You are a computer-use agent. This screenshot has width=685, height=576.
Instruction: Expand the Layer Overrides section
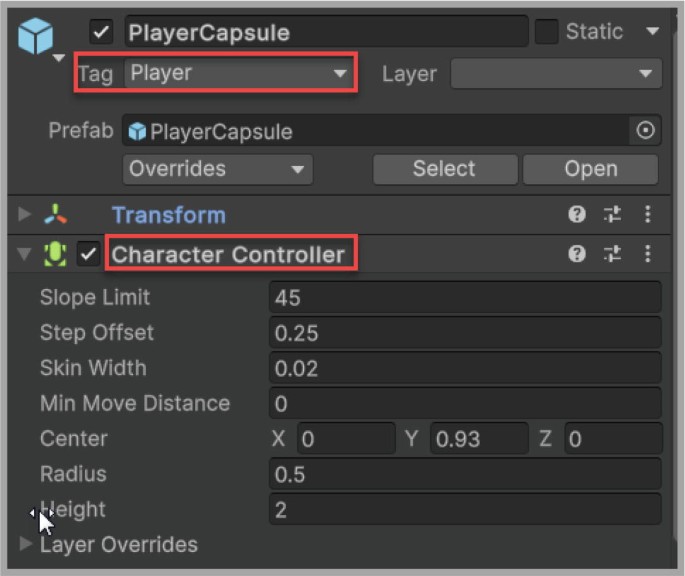click(x=26, y=544)
